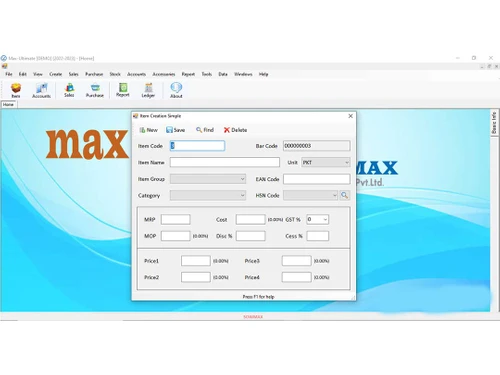This screenshot has width=500, height=375.
Task: Click the Disc % input field
Action: (x=251, y=236)
